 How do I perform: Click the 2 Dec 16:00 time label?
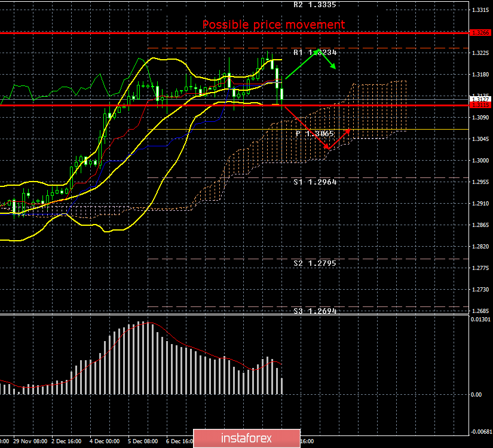point(66,441)
